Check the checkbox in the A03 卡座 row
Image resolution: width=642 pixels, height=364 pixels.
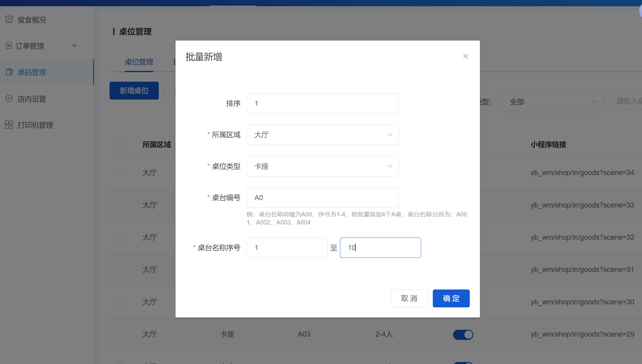(x=120, y=334)
